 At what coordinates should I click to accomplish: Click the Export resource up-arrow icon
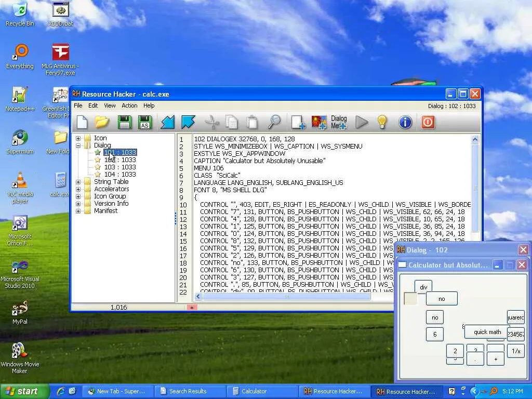click(188, 122)
